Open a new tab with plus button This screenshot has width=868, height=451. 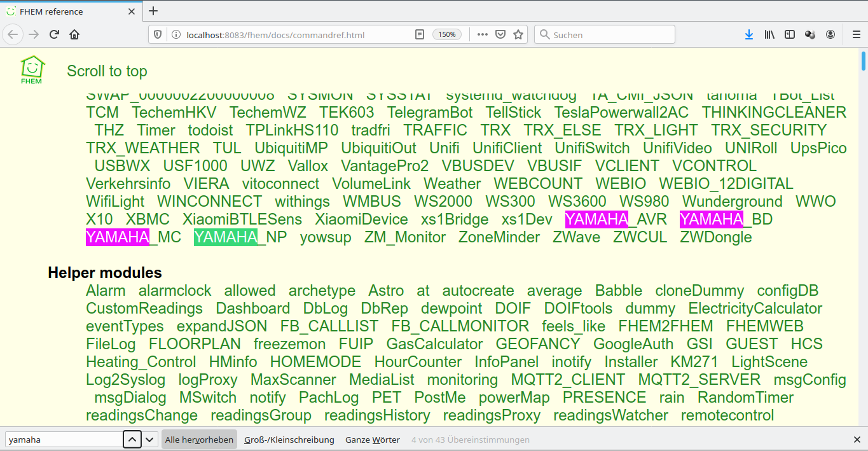(x=153, y=11)
